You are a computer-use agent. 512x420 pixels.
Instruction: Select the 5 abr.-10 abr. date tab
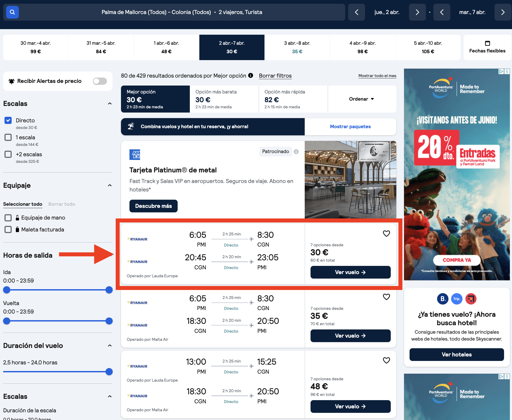pos(428,47)
